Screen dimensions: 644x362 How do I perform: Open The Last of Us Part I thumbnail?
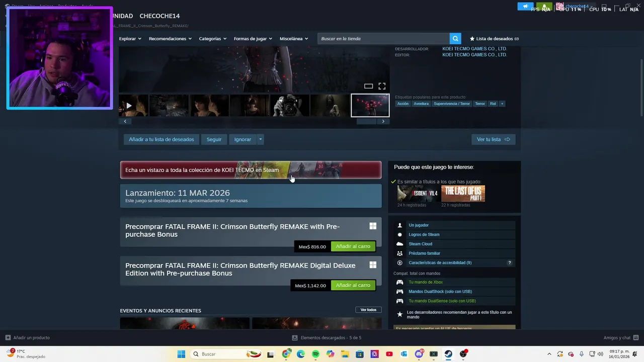tap(463, 194)
